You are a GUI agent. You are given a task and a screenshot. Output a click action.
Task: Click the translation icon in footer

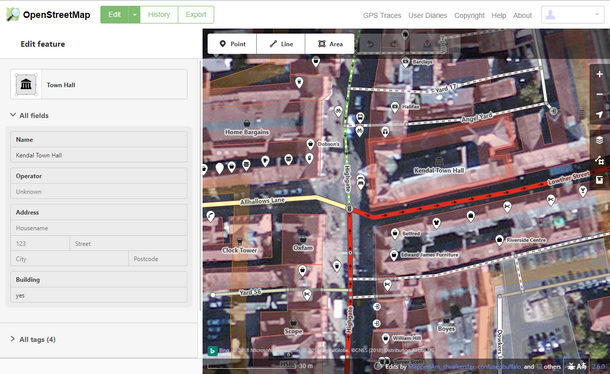coord(582,366)
